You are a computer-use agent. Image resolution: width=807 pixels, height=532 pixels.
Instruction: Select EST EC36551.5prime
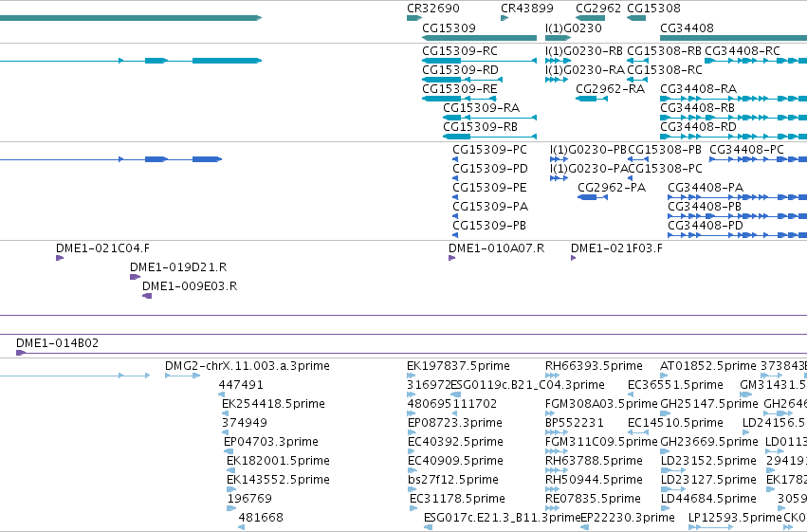631,394
